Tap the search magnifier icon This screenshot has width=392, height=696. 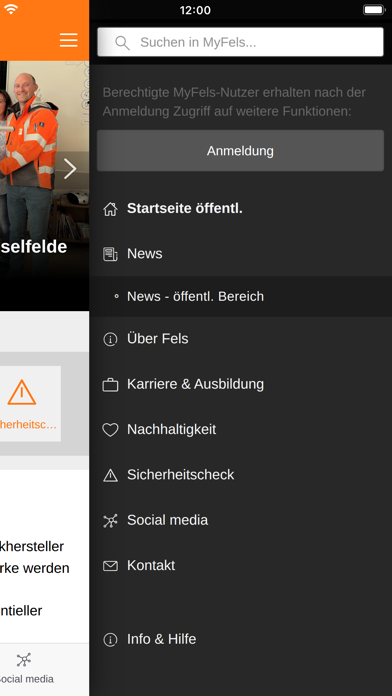click(x=122, y=43)
